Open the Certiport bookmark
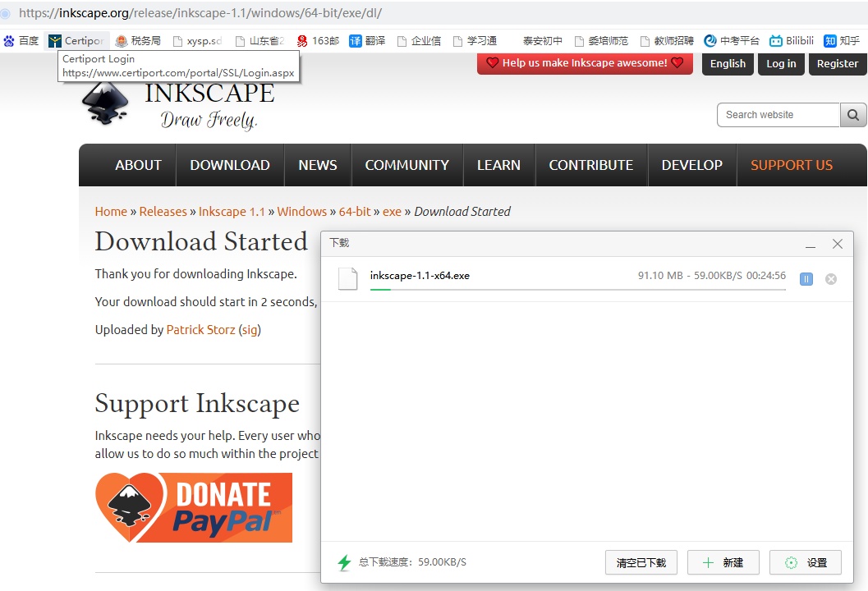868x591 pixels. click(x=76, y=40)
